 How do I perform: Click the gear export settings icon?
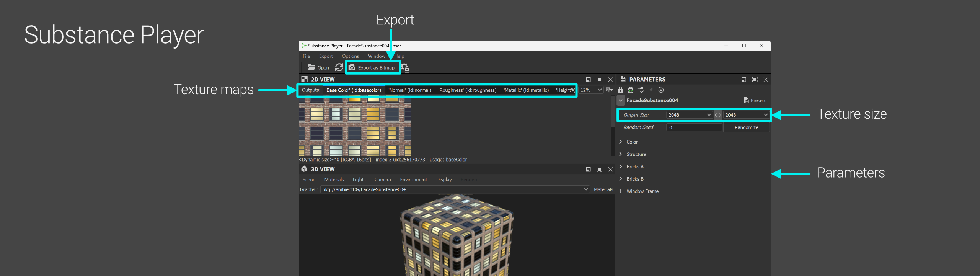click(x=405, y=68)
